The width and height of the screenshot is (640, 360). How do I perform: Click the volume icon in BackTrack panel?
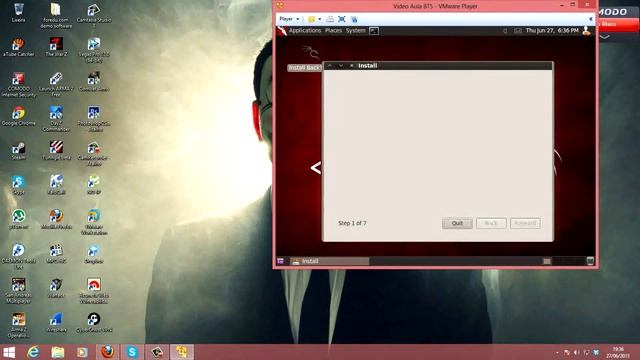coord(505,31)
